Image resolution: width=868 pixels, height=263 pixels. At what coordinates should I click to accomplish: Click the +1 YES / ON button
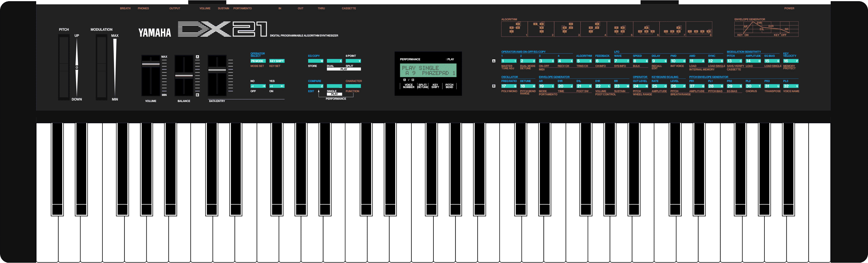[277, 86]
